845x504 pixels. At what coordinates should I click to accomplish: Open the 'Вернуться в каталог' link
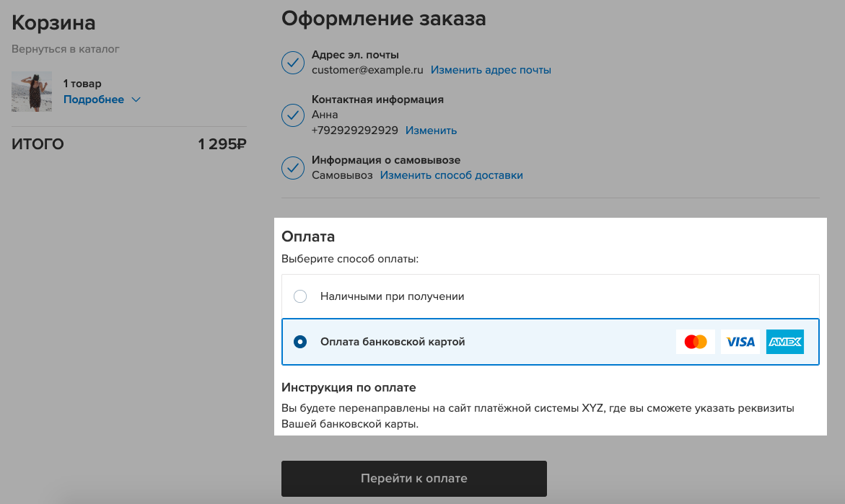(65, 49)
